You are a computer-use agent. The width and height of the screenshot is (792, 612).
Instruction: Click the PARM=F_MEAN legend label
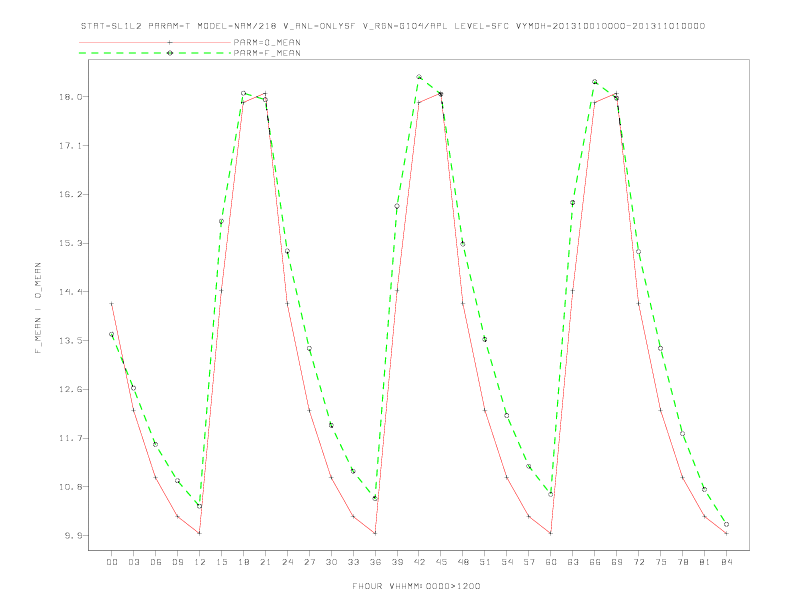267,53
